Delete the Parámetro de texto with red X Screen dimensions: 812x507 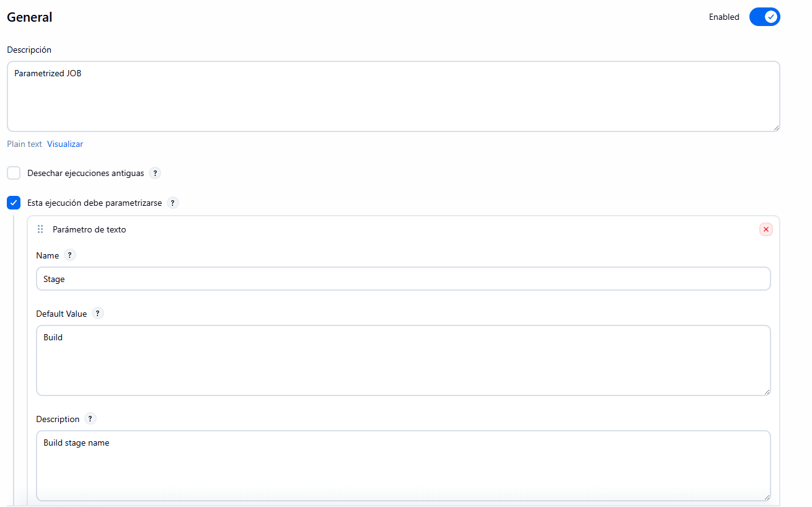pyautogui.click(x=766, y=229)
